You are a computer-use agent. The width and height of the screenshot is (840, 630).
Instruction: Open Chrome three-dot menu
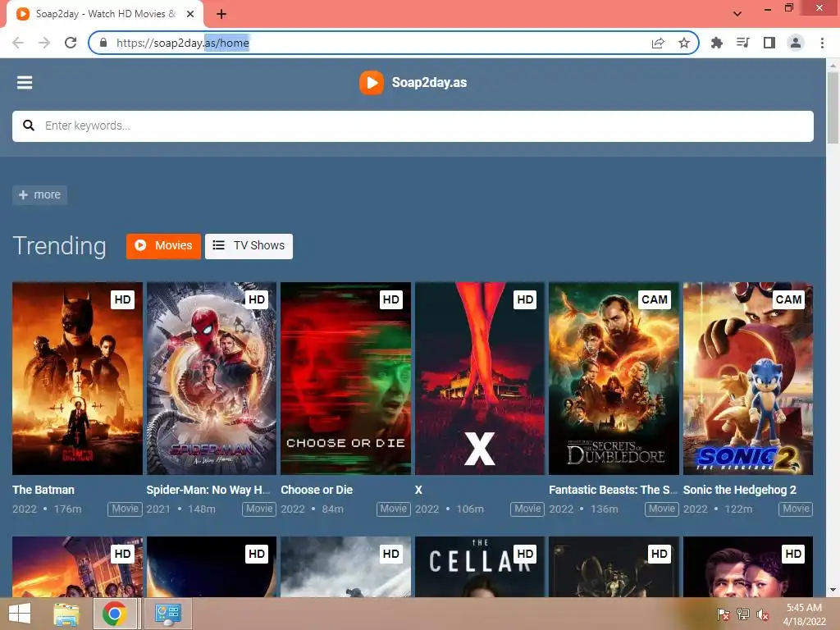click(822, 43)
